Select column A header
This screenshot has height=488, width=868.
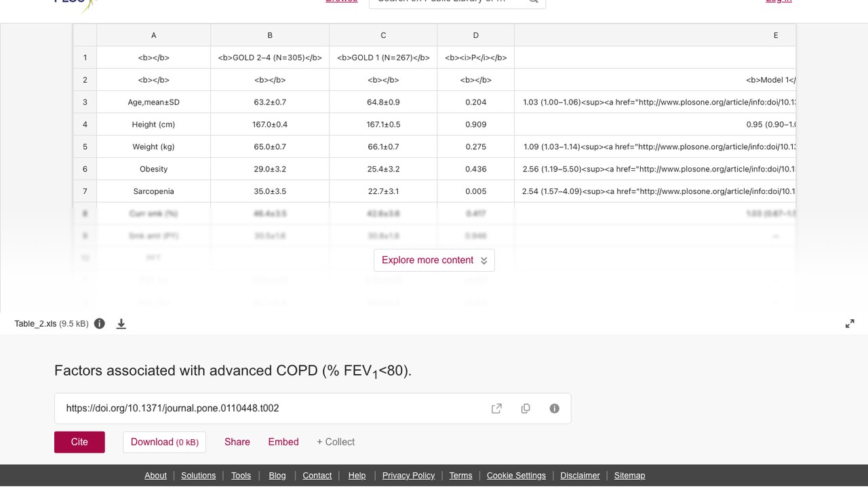coord(154,35)
